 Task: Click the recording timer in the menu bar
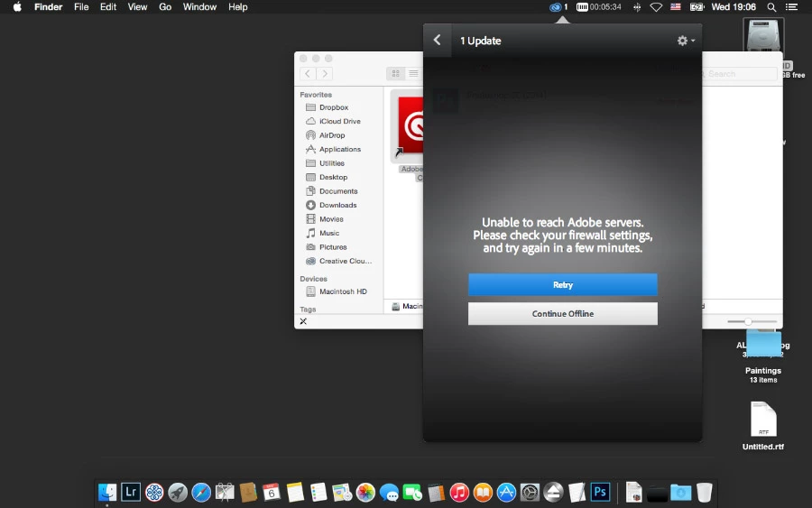[x=599, y=7]
